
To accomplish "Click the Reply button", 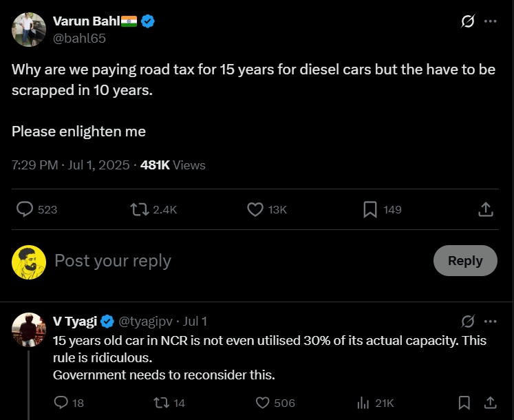I will pos(464,261).
